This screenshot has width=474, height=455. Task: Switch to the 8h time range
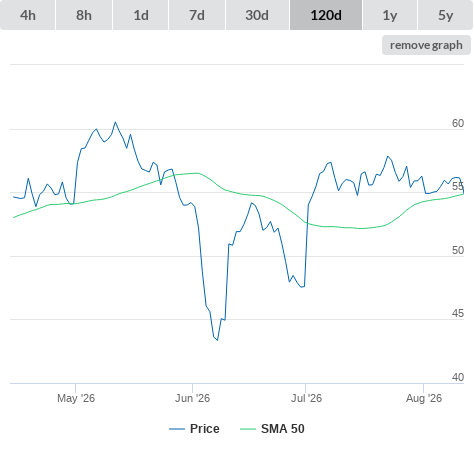84,15
